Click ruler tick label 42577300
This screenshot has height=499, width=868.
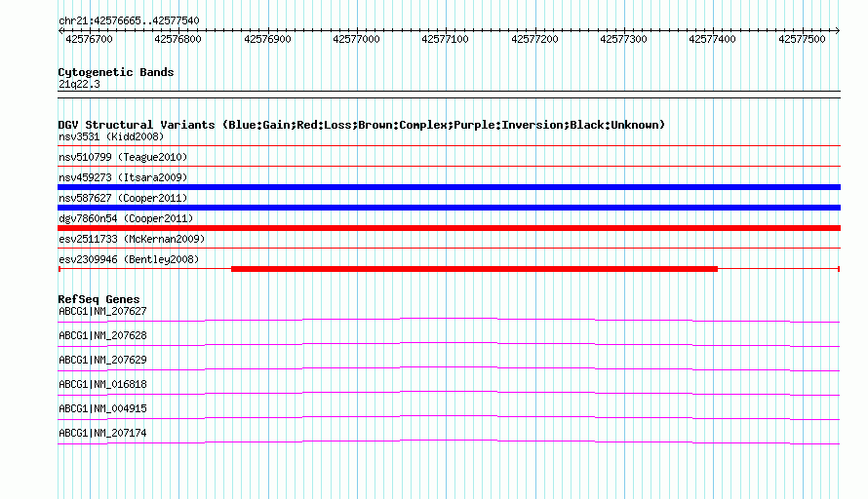[623, 39]
